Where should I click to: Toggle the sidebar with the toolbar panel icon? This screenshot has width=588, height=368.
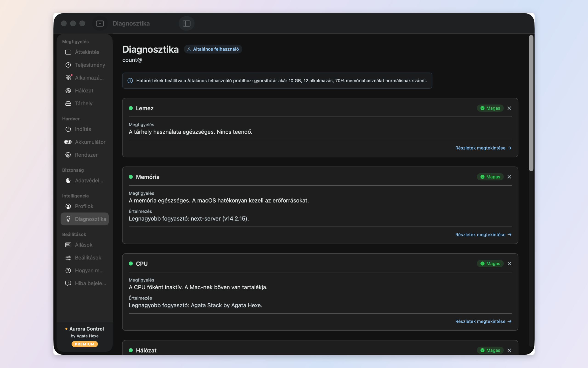(186, 23)
